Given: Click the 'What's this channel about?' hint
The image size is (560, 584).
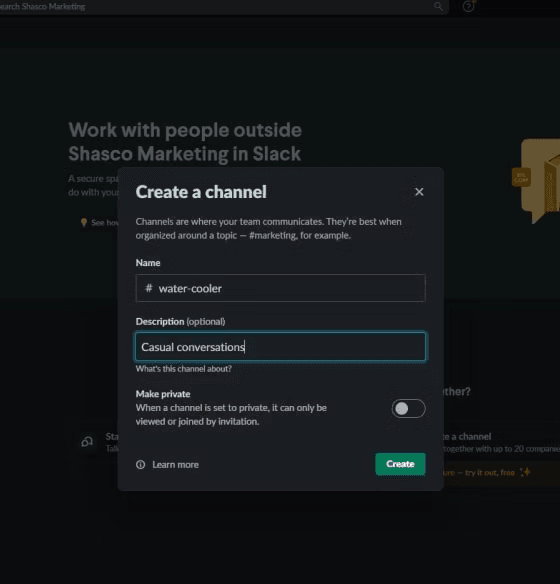Looking at the screenshot, I should click(x=184, y=369).
